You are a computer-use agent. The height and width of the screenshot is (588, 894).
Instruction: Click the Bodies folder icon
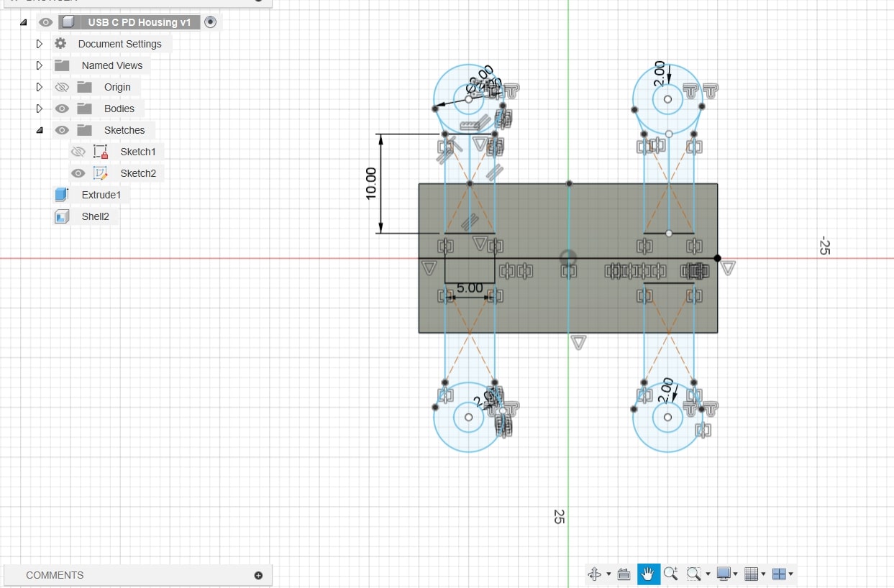click(x=85, y=109)
